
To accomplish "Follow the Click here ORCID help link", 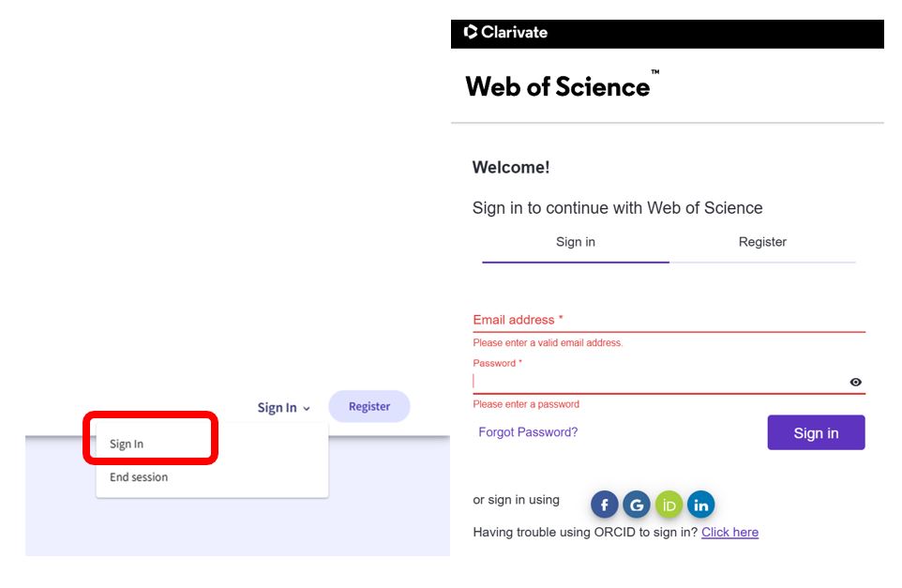I will pyautogui.click(x=729, y=532).
